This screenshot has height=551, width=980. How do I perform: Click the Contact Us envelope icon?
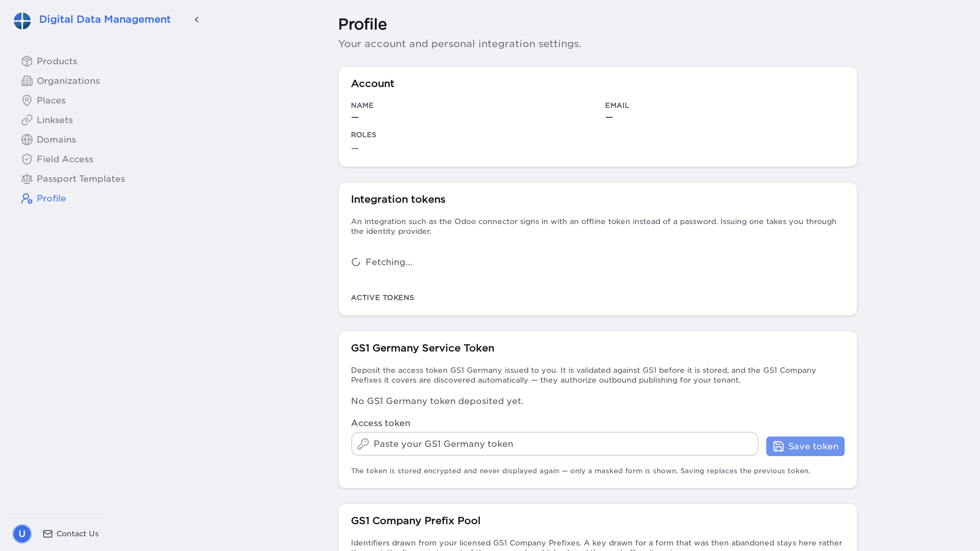(47, 534)
